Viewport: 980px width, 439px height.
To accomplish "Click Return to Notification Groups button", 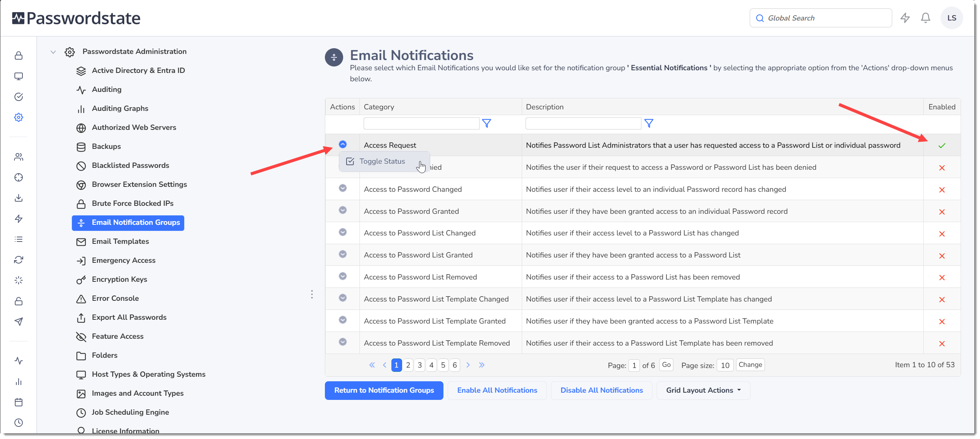I will pos(383,390).
